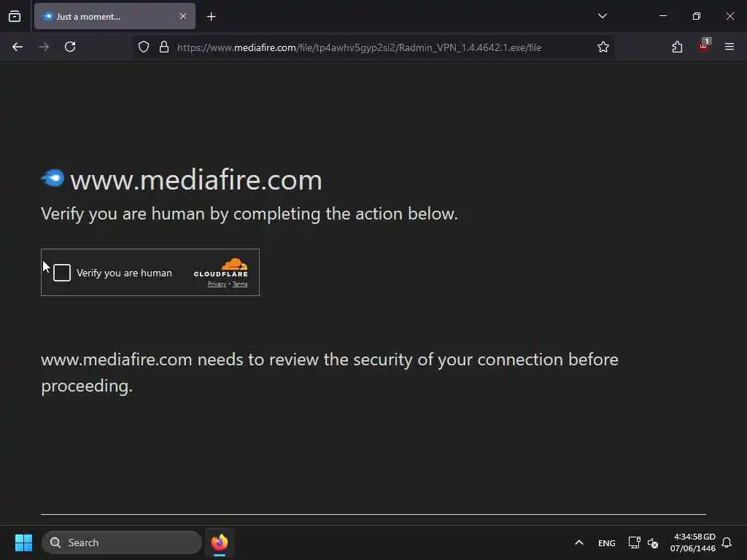This screenshot has width=747, height=560.
Task: Restore down the Firefox window
Action: (x=696, y=16)
